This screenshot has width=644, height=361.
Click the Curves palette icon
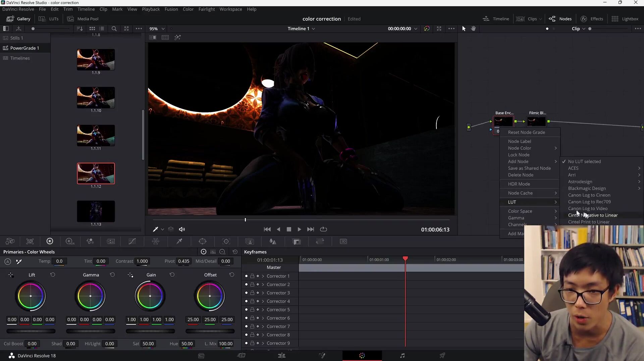pyautogui.click(x=132, y=241)
